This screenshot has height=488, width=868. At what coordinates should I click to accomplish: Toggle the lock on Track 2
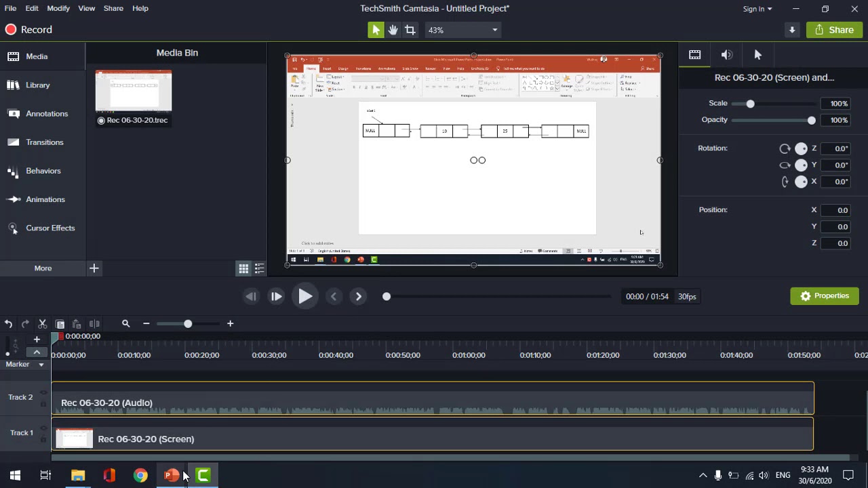pos(43,404)
